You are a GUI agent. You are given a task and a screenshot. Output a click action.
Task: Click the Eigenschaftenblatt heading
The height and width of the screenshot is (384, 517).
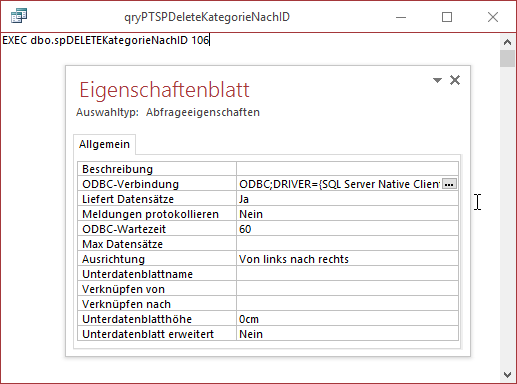(164, 90)
